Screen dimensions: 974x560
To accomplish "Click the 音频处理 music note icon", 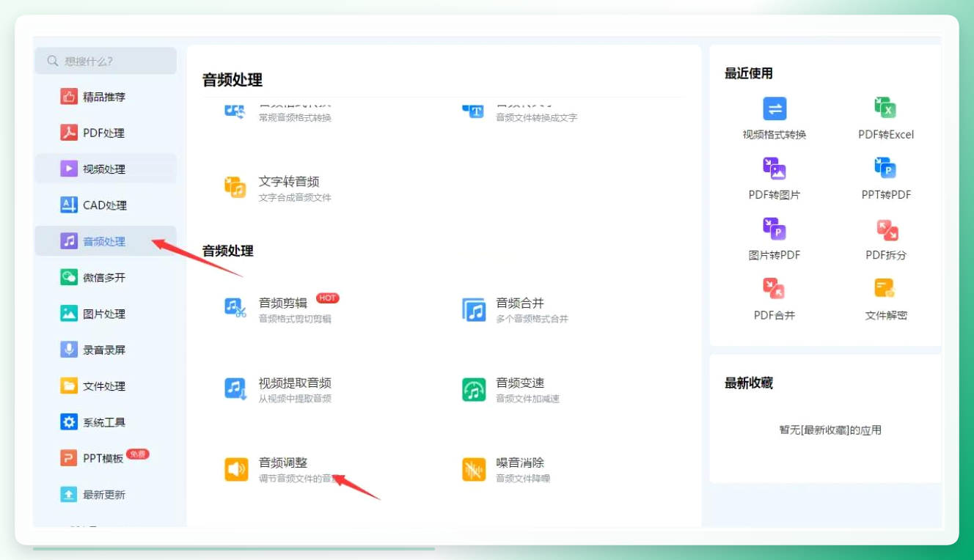I will click(69, 241).
